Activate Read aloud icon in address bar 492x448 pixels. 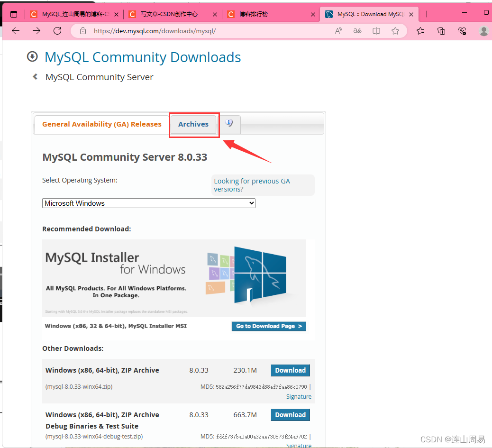coord(338,31)
